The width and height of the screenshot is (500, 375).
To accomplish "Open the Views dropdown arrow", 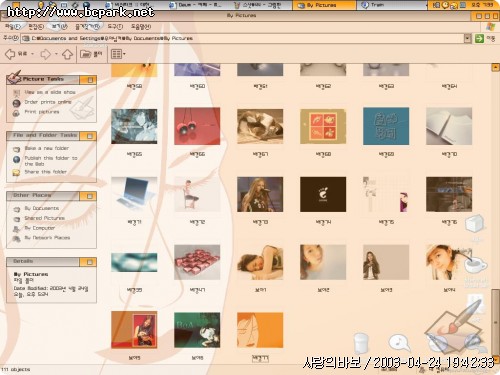I will tap(124, 54).
